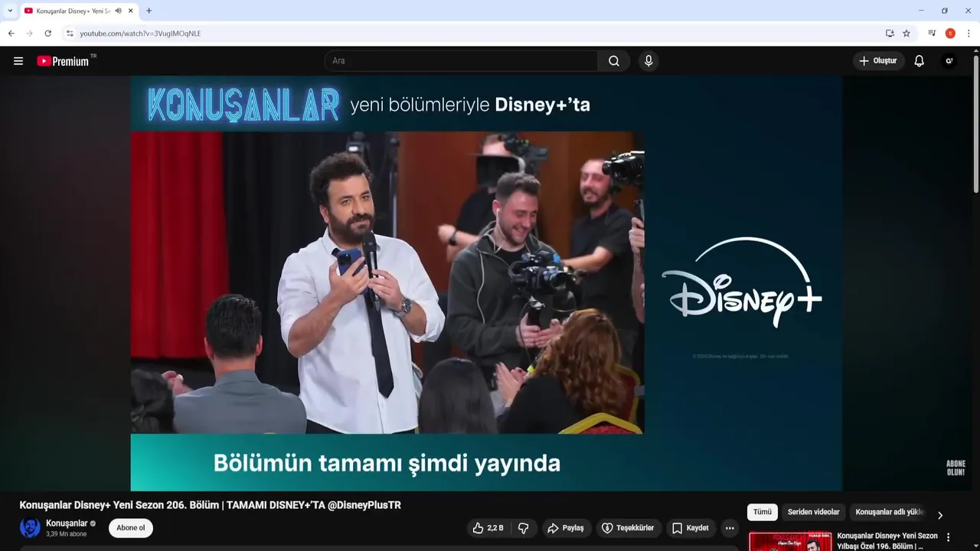Like the video with thumbs up
Viewport: 980px width, 551px height.
pos(488,528)
